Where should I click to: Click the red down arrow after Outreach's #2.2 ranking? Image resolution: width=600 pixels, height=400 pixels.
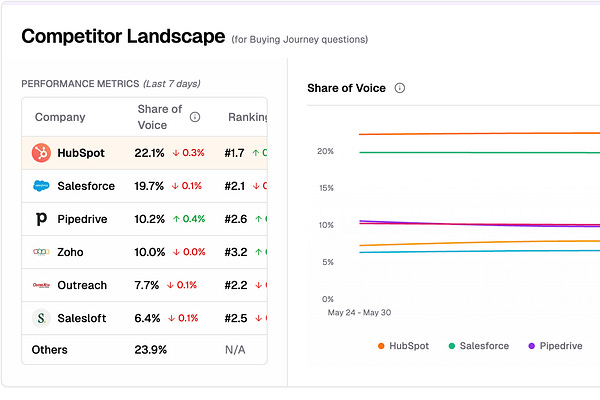click(x=259, y=285)
